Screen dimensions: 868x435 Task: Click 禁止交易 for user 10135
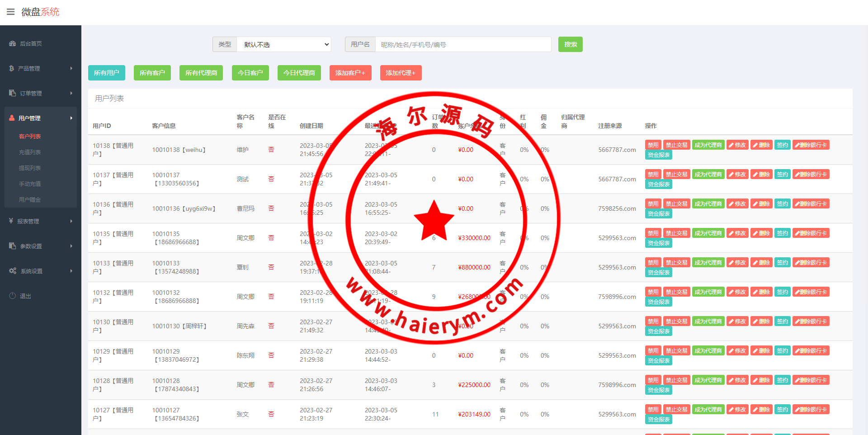[x=676, y=233]
